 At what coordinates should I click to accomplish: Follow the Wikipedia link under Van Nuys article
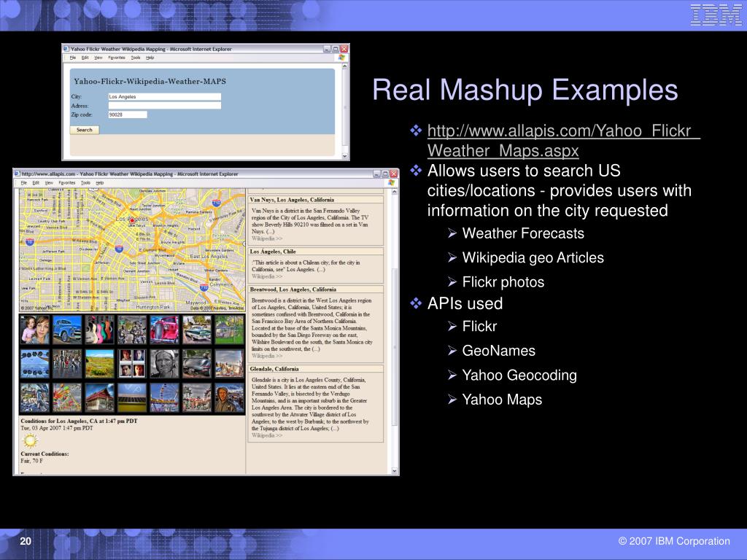point(267,238)
